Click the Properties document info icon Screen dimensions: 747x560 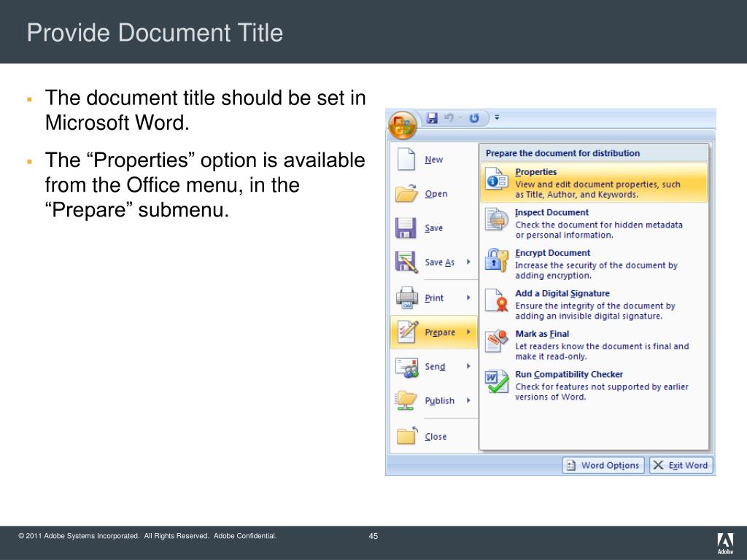click(x=496, y=179)
